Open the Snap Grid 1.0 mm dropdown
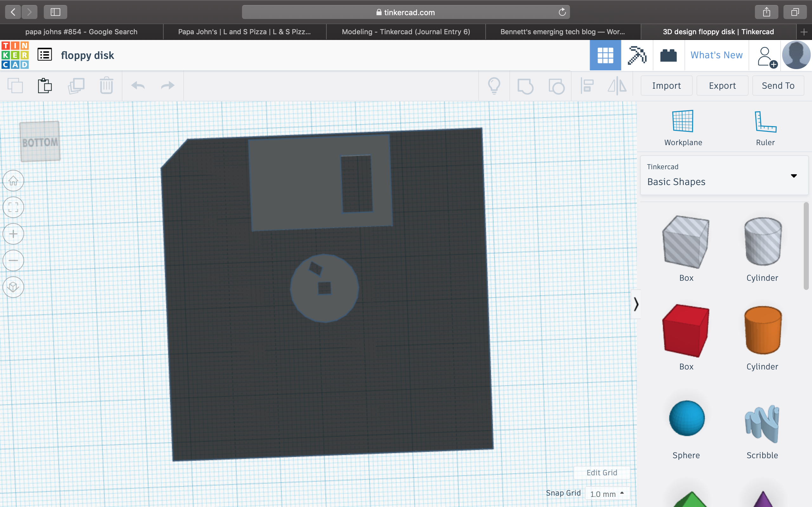 coord(607,494)
